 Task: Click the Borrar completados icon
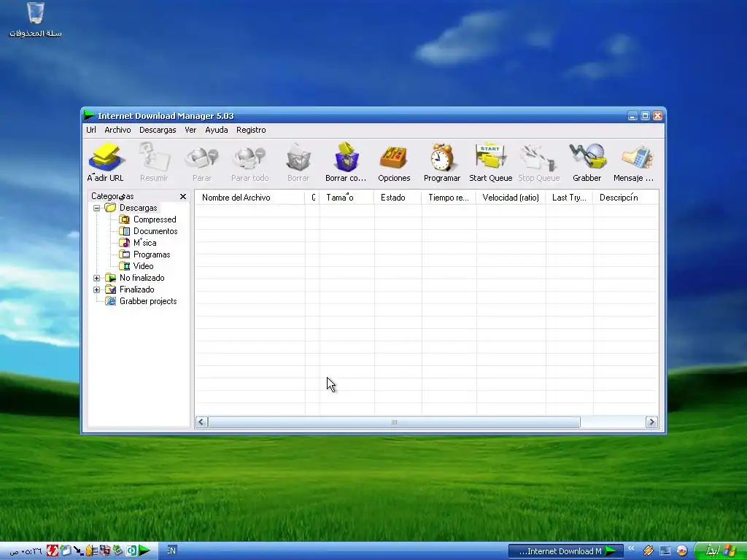pyautogui.click(x=346, y=163)
